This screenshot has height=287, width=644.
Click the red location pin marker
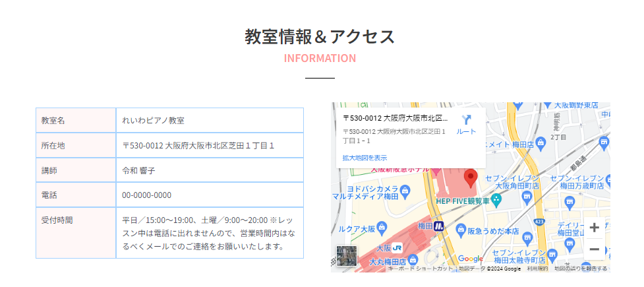470,179
